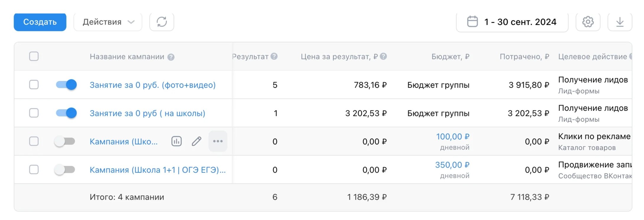Open the 1 - 30 сент. 2024 date picker
The height and width of the screenshot is (220, 644).
[x=512, y=22]
